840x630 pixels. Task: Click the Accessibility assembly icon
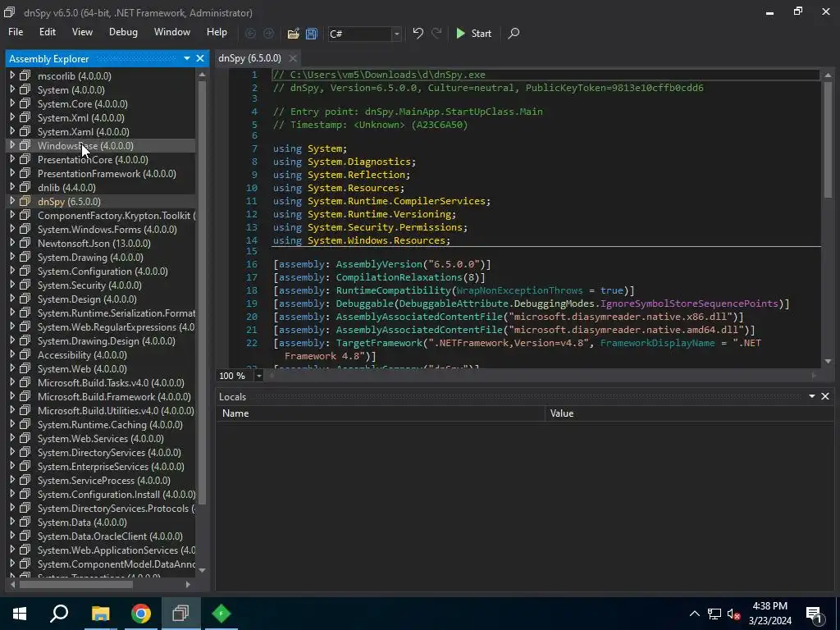click(25, 354)
